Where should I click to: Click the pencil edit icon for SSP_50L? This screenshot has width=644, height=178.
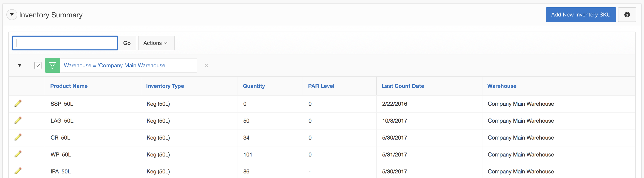pos(18,103)
